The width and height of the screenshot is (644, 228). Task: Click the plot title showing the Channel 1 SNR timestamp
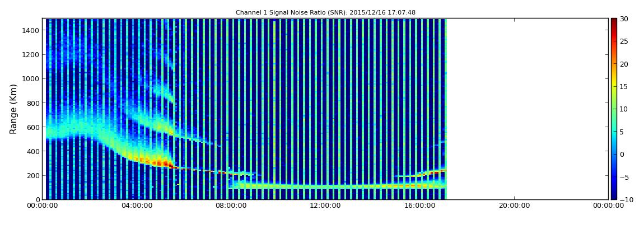coord(325,13)
